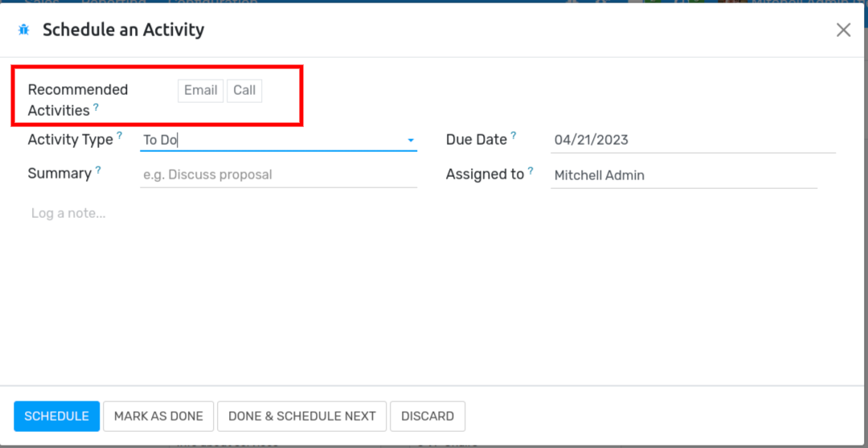Viewport: 868px width, 448px height.
Task: Focus the Summary input field
Action: [278, 175]
